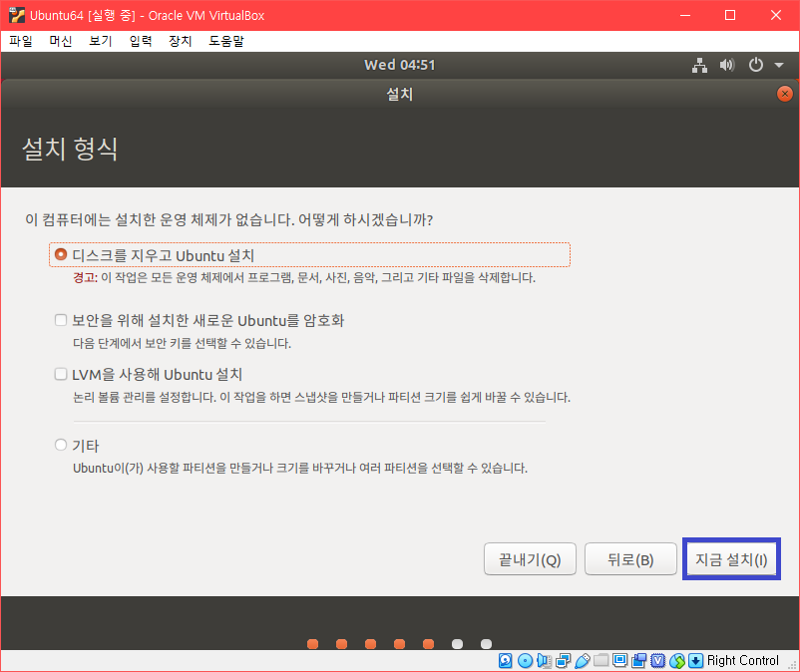Image resolution: width=800 pixels, height=672 pixels.
Task: Click the optical disc drive status icon
Action: coord(525,660)
